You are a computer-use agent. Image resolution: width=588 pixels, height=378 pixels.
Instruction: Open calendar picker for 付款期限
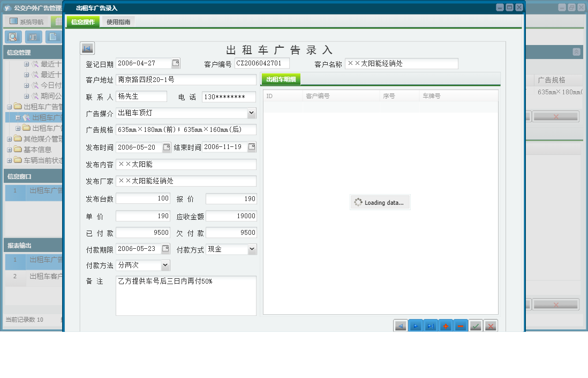165,248
